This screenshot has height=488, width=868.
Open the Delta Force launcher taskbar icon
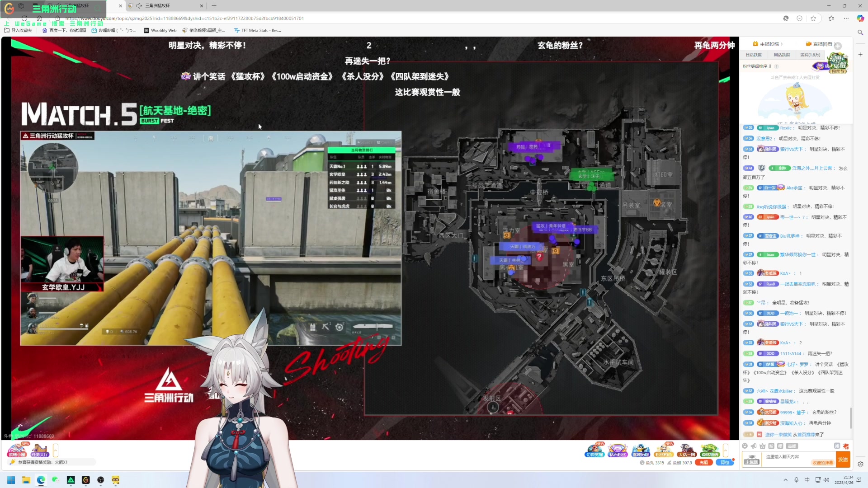(x=71, y=480)
